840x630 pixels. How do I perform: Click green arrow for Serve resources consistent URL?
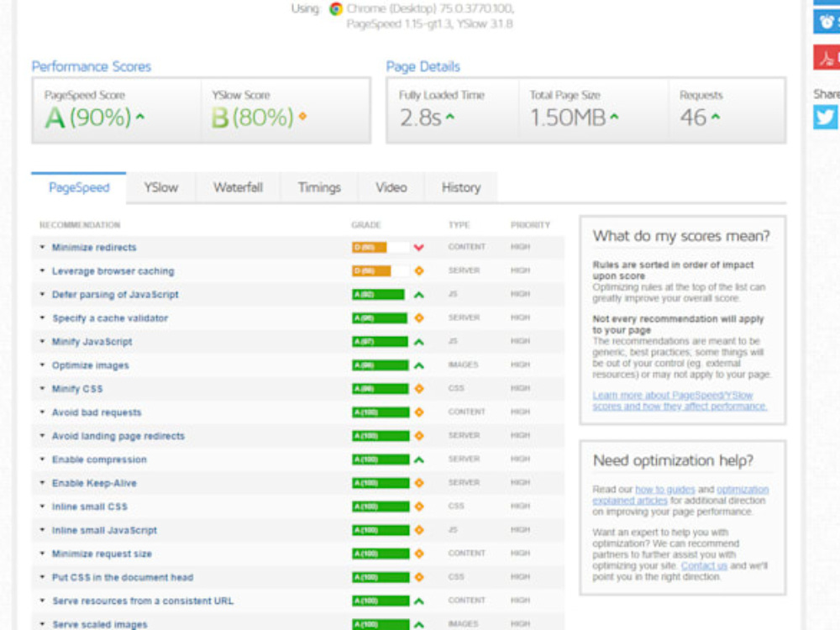pyautogui.click(x=419, y=601)
